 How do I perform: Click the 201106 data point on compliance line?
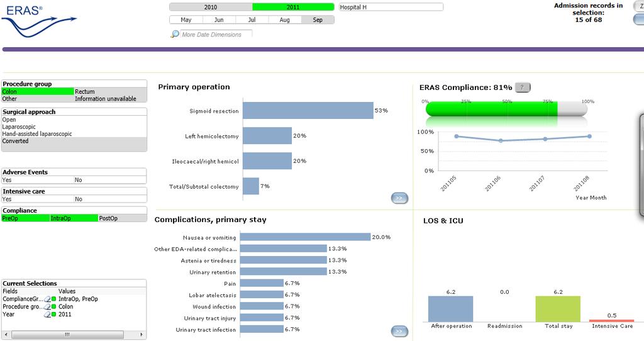pos(500,140)
